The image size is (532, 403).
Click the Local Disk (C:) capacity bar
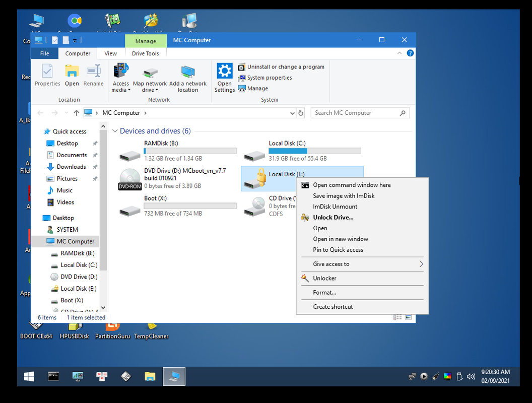pyautogui.click(x=315, y=151)
